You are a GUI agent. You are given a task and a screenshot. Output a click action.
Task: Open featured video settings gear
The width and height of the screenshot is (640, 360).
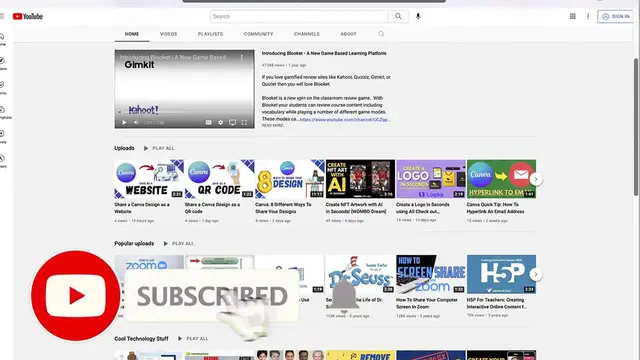point(220,122)
